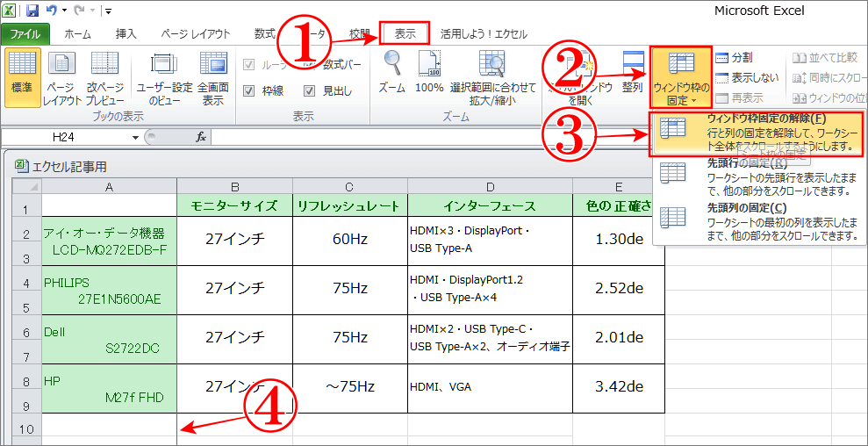The height and width of the screenshot is (446, 868).
Task: Select the 標準 view button
Action: (x=22, y=77)
